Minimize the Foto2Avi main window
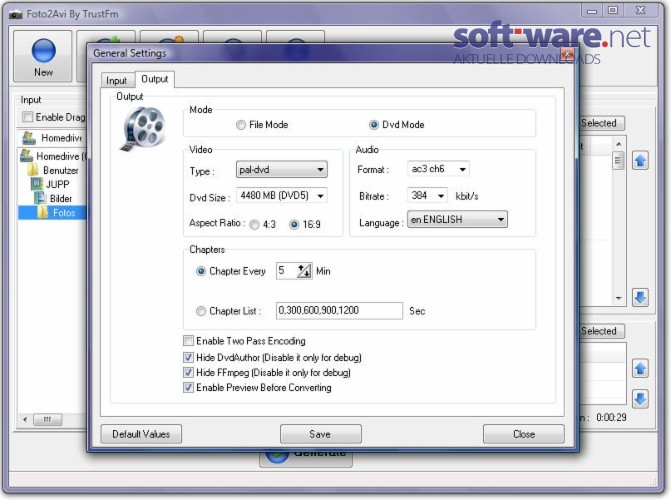The height and width of the screenshot is (500, 671). (x=592, y=10)
